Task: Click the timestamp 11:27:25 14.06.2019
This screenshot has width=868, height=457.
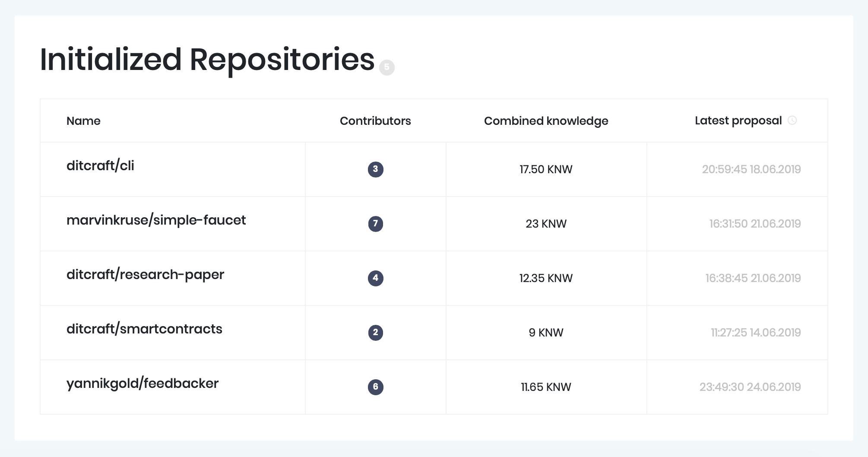Action: pyautogui.click(x=756, y=333)
